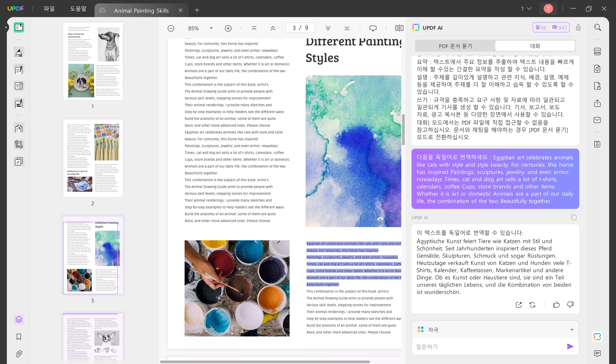Image resolution: width=616 pixels, height=364 pixels.
Task: Click the UPDF logo
Action: click(15, 9)
